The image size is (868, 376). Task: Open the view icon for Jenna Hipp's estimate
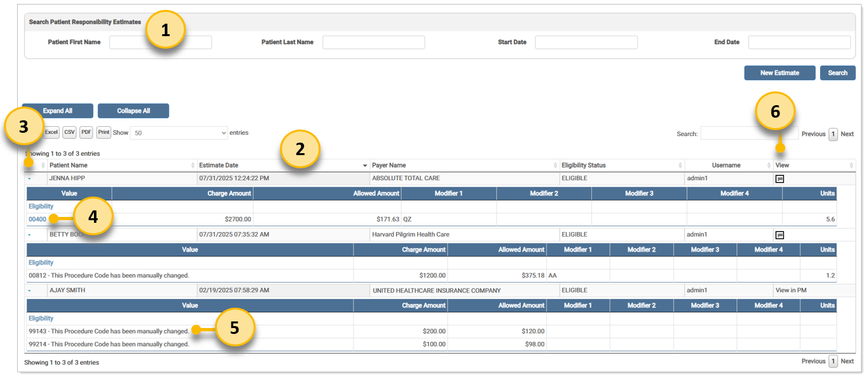pyautogui.click(x=779, y=179)
